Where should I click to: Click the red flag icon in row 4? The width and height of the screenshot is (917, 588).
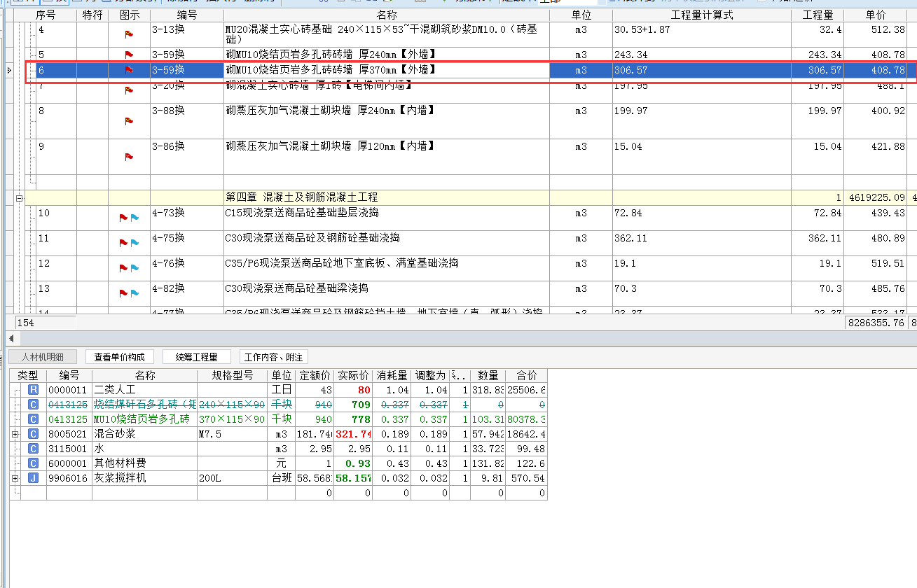[129, 34]
